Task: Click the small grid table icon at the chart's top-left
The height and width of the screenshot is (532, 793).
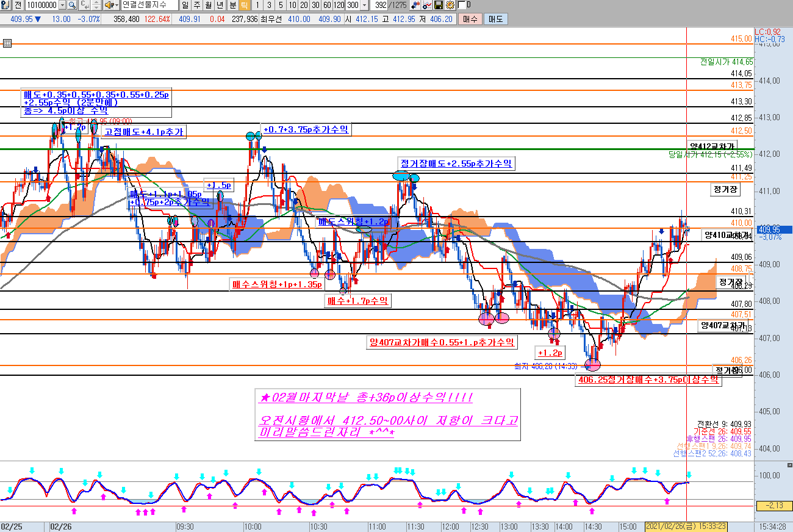Action: pos(7,43)
